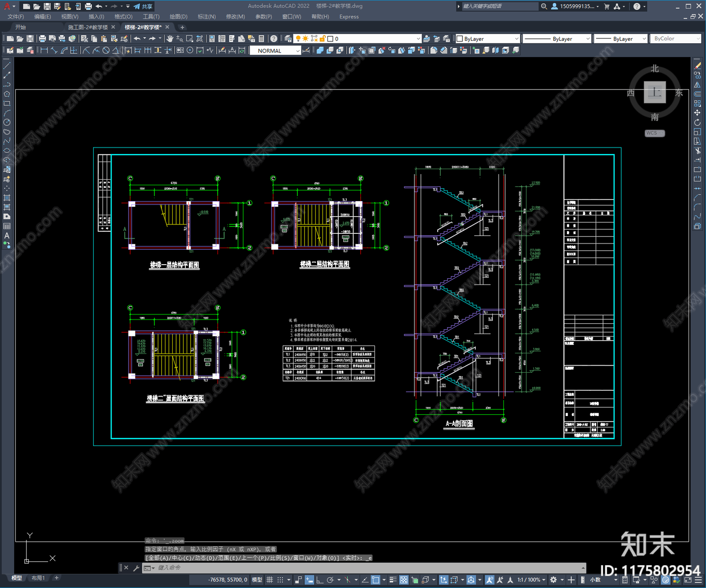Close the 楼梯-2#教学楼 drawing tab
706x588 pixels.
pyautogui.click(x=167, y=27)
